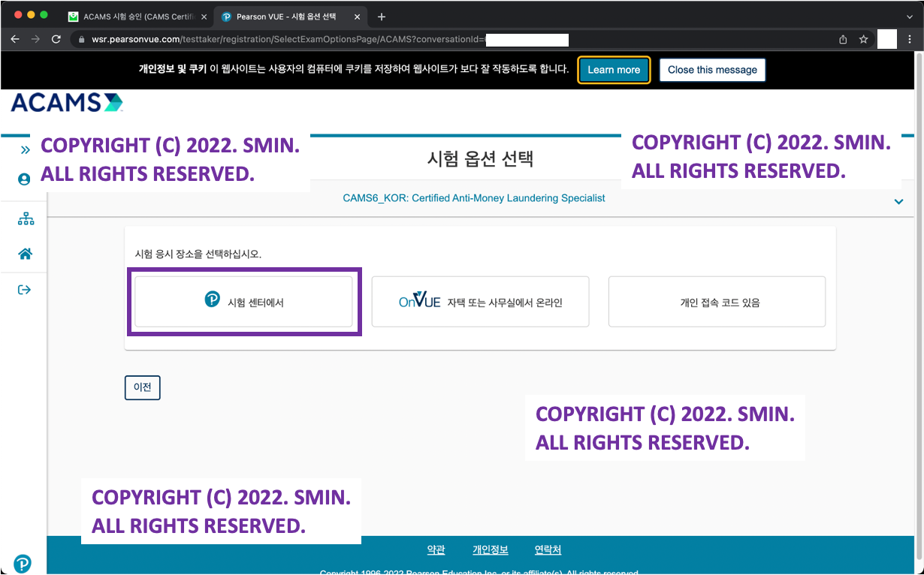Click the Pearson logo at bottom left

(x=23, y=563)
